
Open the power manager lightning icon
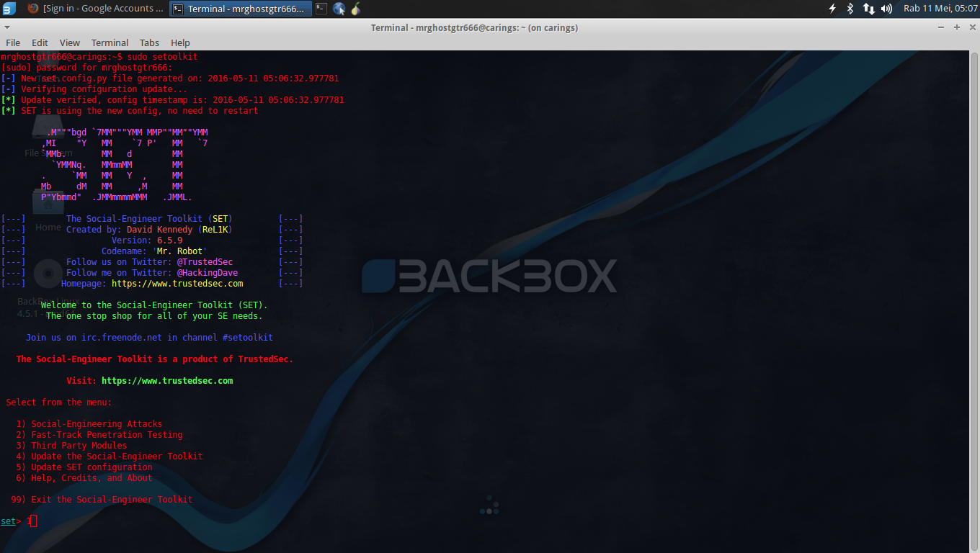tap(832, 9)
